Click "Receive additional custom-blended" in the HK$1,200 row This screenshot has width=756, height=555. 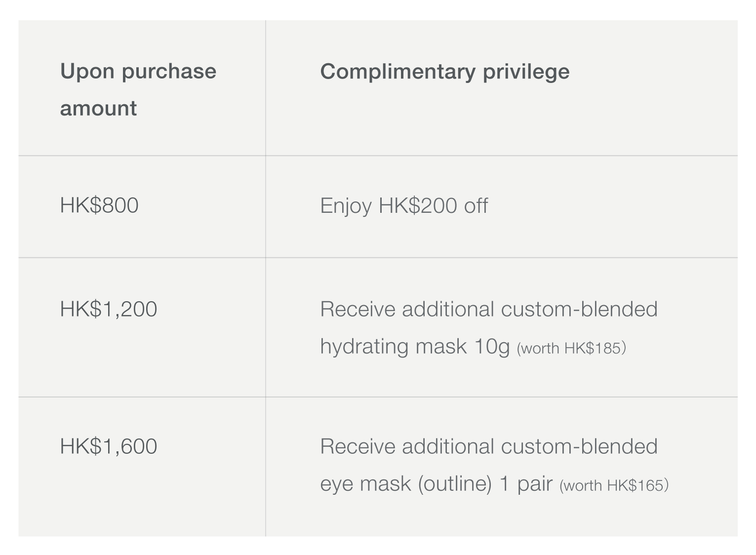click(489, 309)
